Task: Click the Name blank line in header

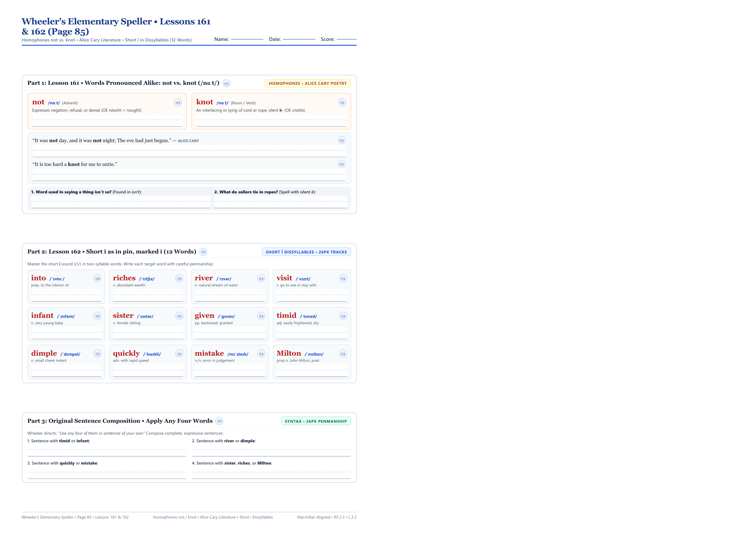Action: [x=247, y=39]
